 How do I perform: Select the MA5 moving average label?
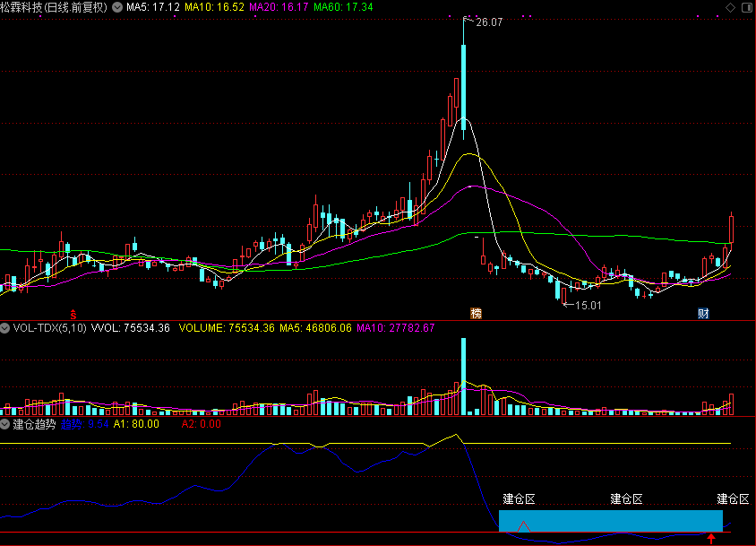(153, 7)
